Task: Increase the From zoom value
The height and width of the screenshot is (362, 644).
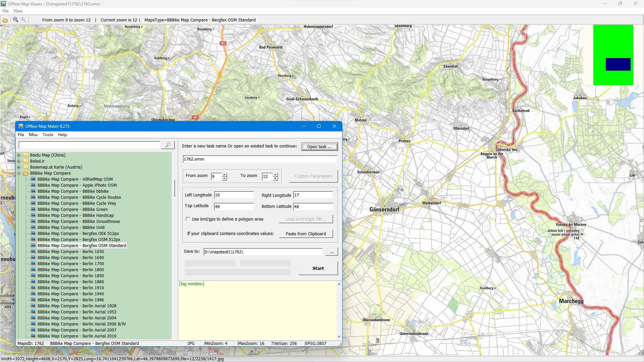Action: [224, 174]
